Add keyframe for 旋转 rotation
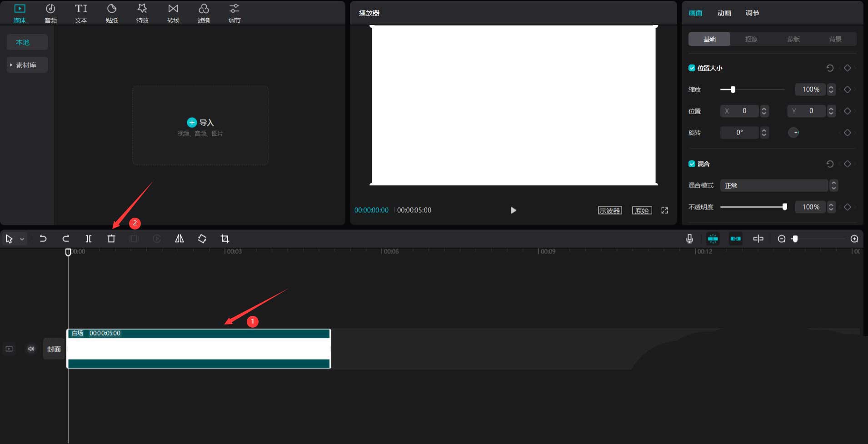The image size is (868, 444). [x=847, y=133]
